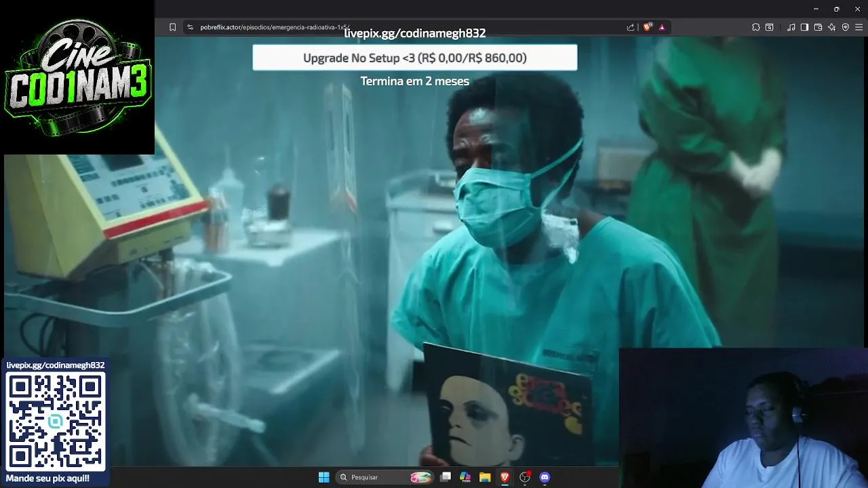The image size is (868, 488).
Task: Open the browser hamburger menu
Action: point(859,27)
